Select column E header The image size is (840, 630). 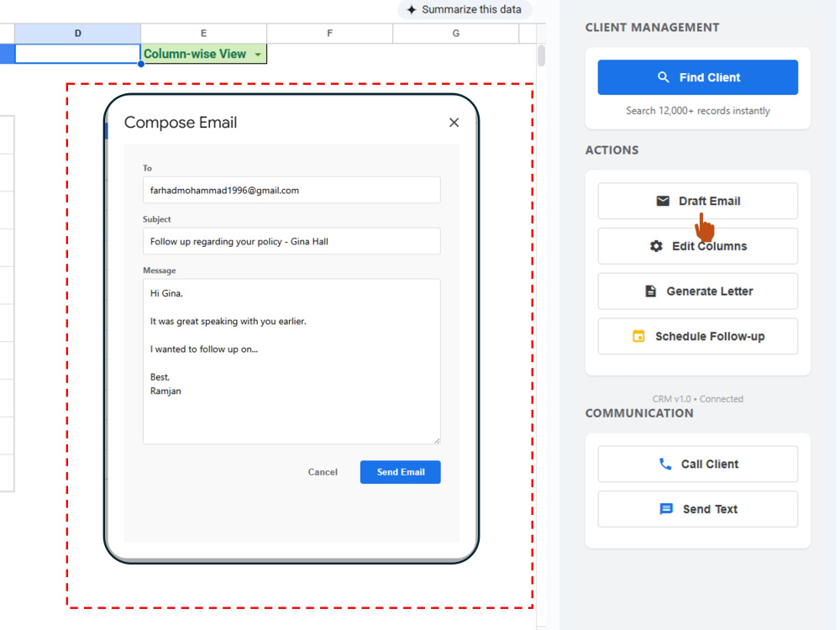[x=203, y=34]
